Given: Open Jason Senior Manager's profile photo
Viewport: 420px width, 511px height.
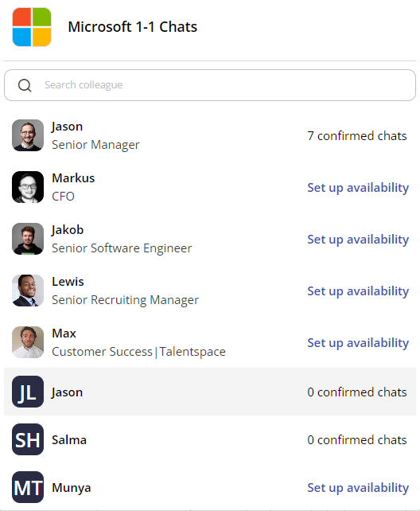Looking at the screenshot, I should (x=28, y=135).
